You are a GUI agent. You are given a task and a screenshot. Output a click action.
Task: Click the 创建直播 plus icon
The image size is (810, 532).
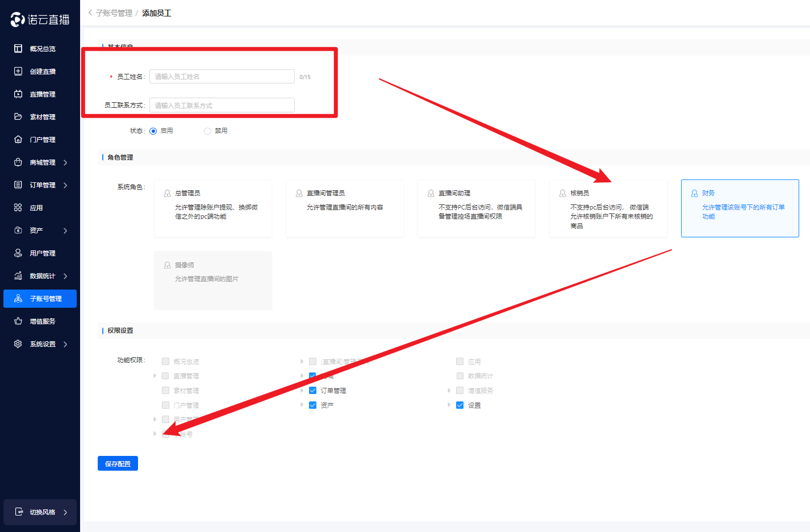(18, 72)
